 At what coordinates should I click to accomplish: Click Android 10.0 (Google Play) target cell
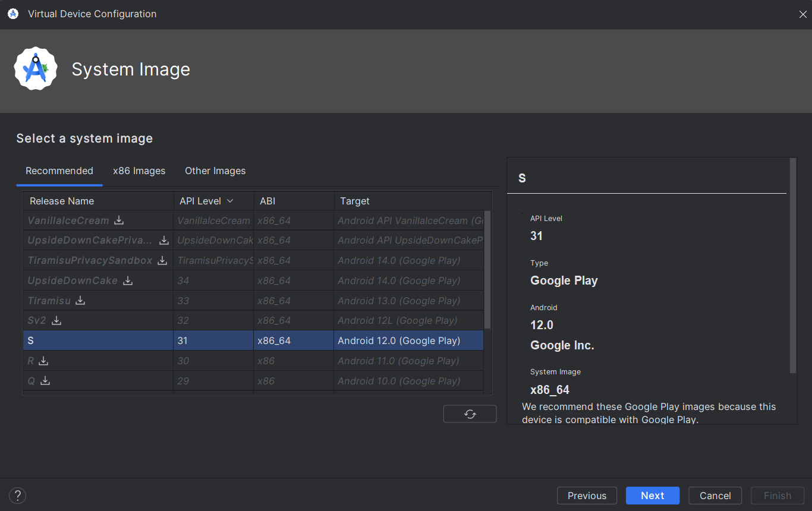[409, 381]
